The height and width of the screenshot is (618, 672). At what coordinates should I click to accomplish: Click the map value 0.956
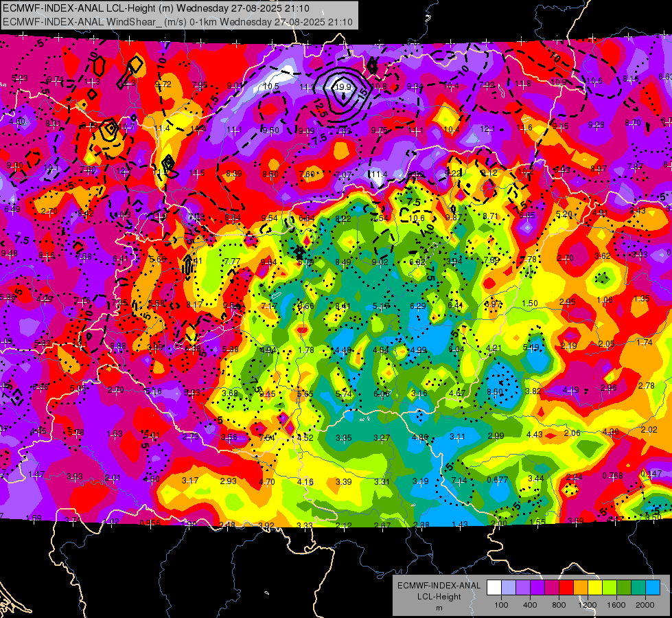[150, 523]
